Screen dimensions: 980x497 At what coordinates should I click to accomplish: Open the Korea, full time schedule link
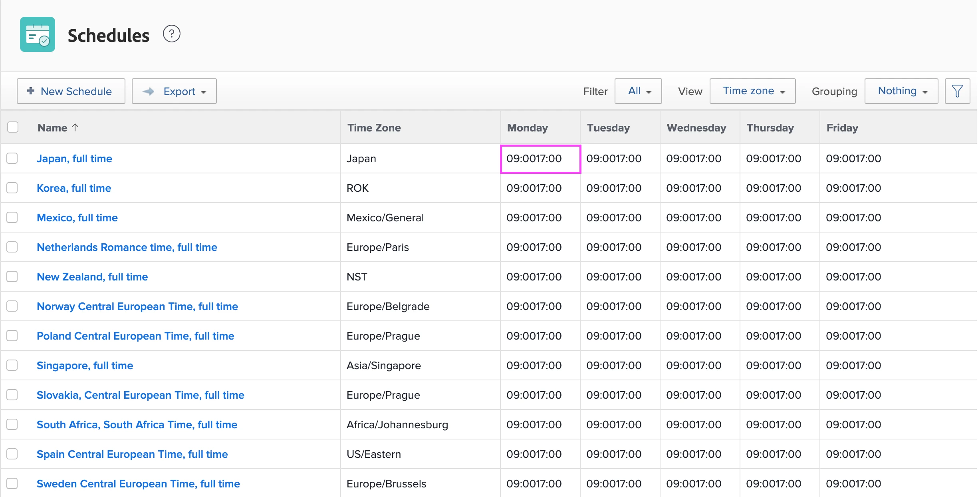(74, 188)
